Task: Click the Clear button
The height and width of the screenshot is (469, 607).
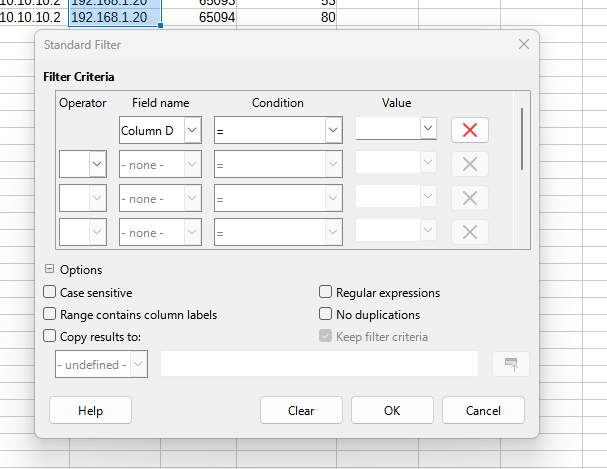Action: click(301, 410)
